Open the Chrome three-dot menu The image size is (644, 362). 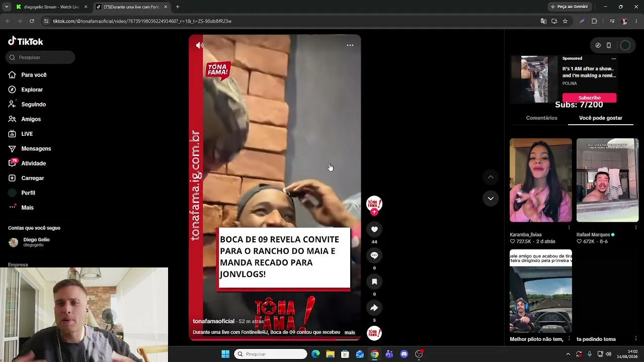click(636, 21)
